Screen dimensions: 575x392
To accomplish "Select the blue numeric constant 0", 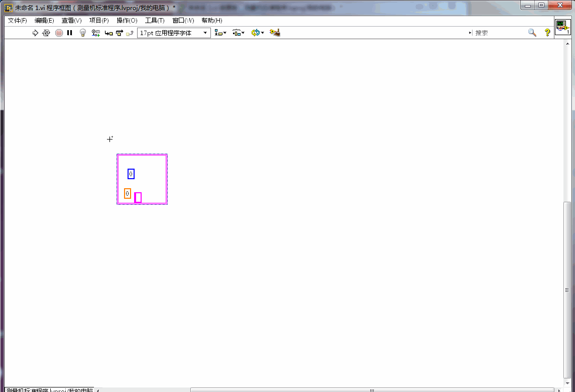I will click(x=131, y=174).
